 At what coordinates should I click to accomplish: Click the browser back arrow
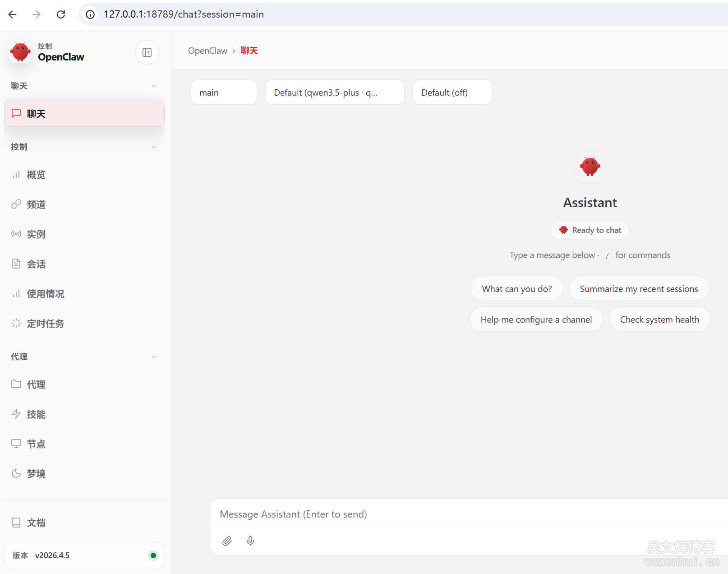point(13,14)
